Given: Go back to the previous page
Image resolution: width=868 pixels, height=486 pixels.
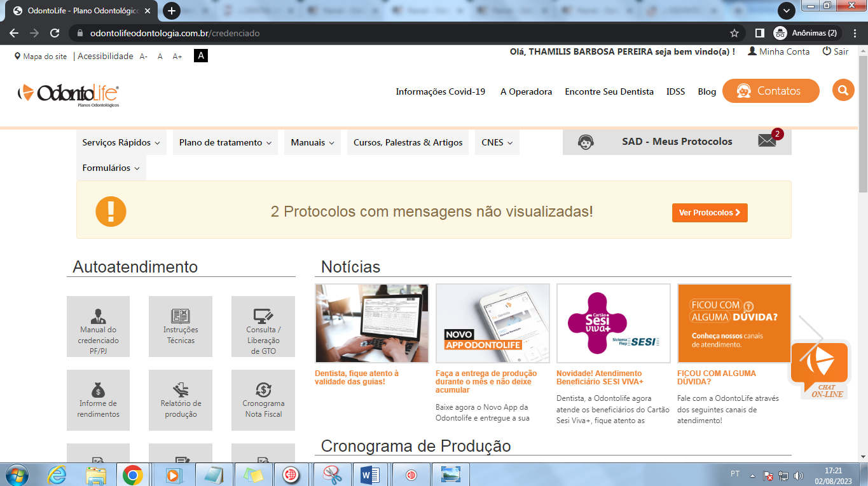Looking at the screenshot, I should (x=14, y=33).
